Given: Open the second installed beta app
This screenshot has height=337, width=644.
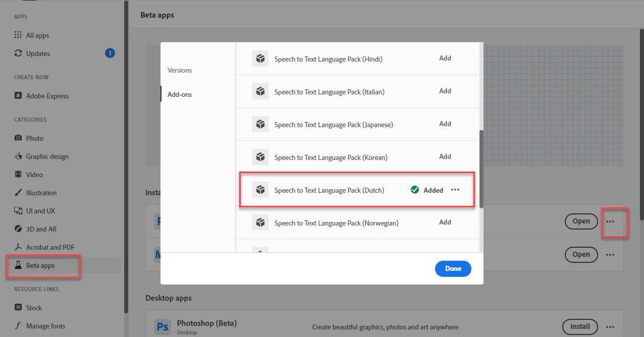Looking at the screenshot, I should [x=581, y=254].
